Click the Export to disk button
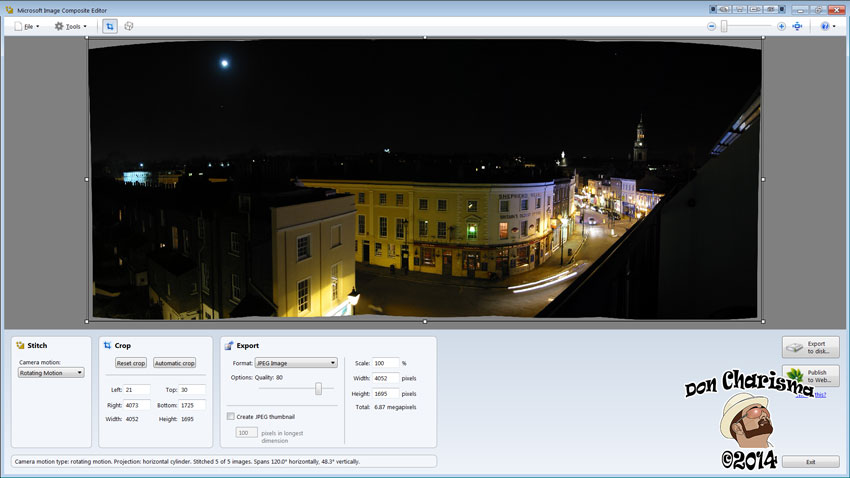Screen dimensions: 850x478 pyautogui.click(x=810, y=347)
